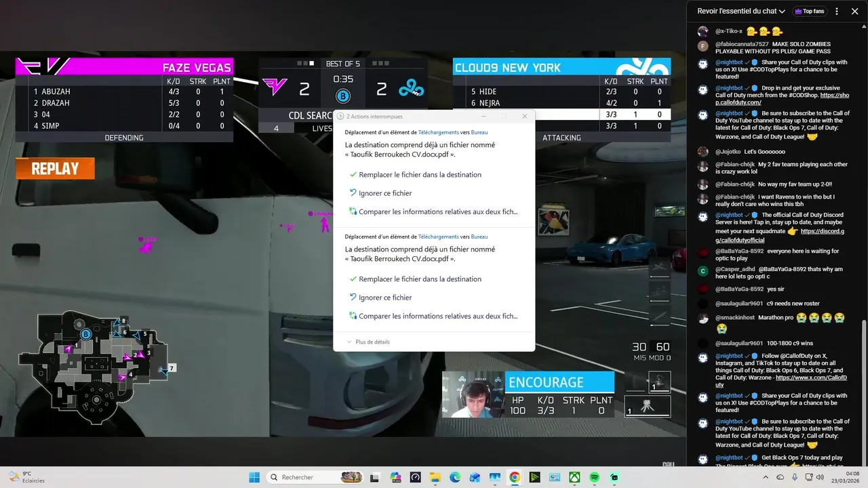Open the Windows Start menu
Screen dimensions: 868x488
254,477
